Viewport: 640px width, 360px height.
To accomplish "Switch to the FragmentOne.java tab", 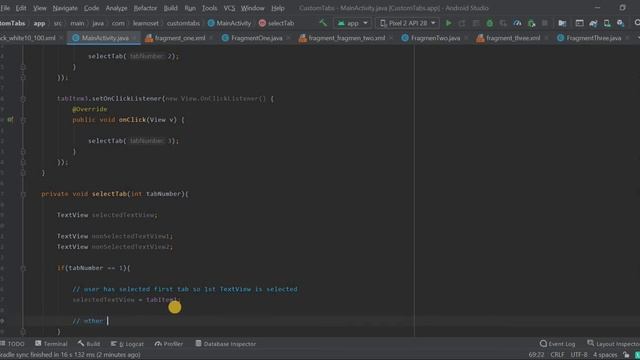I will 256,38.
